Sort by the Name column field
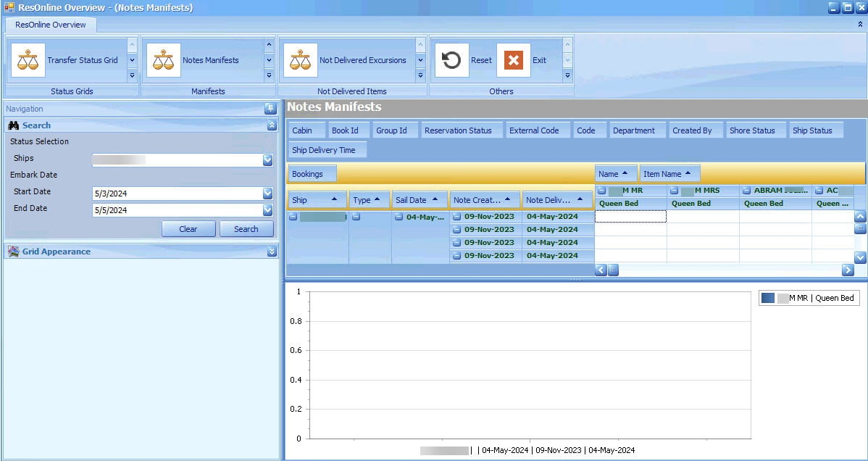Viewport: 868px width, 461px height. [x=616, y=173]
